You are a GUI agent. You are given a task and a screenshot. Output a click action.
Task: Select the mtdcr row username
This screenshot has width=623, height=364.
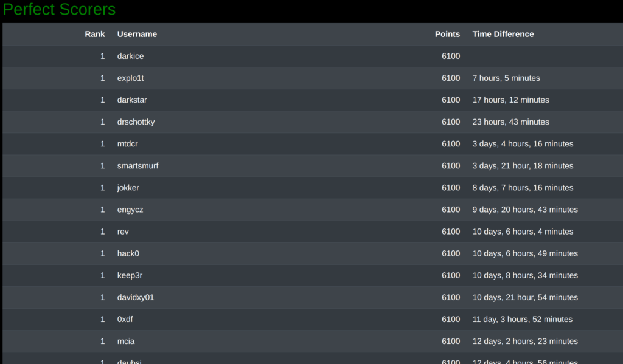[128, 143]
